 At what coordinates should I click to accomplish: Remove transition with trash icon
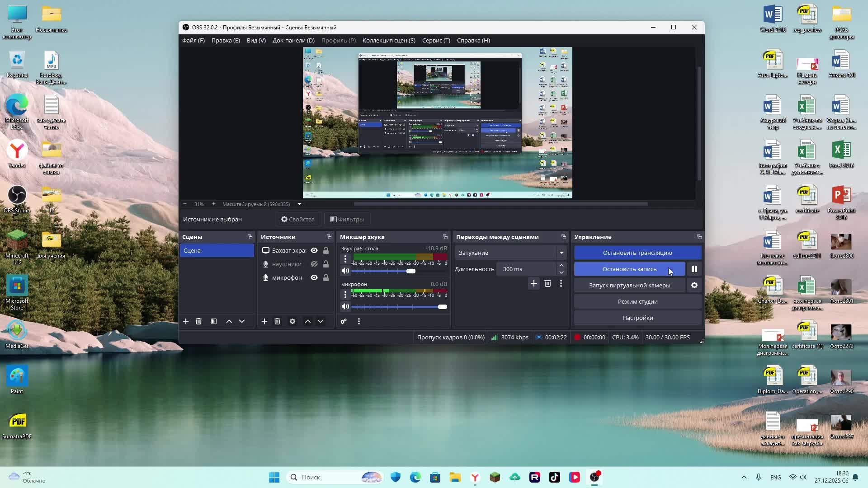tap(547, 283)
